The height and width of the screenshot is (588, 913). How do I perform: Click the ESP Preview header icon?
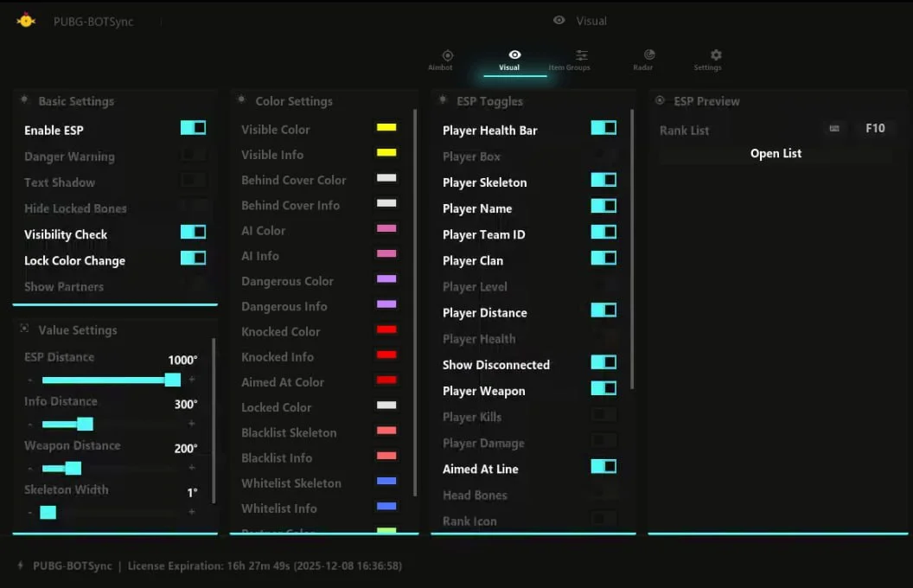[661, 101]
